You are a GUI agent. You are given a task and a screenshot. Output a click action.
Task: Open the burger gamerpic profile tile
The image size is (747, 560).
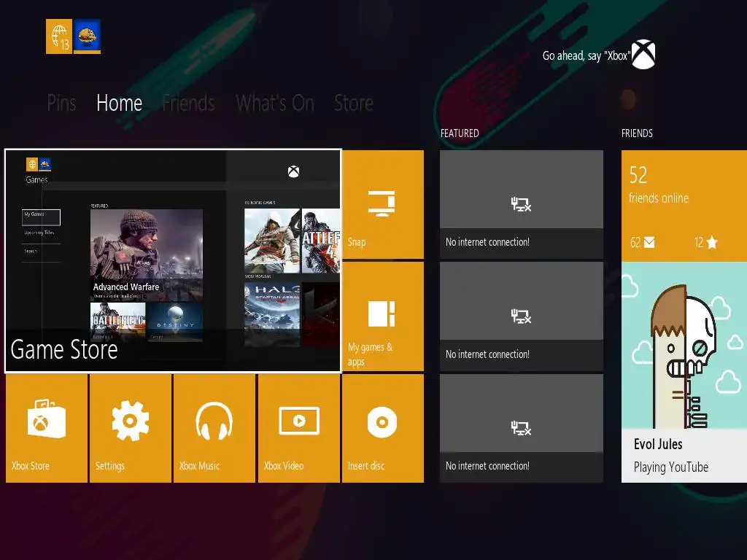pos(88,36)
